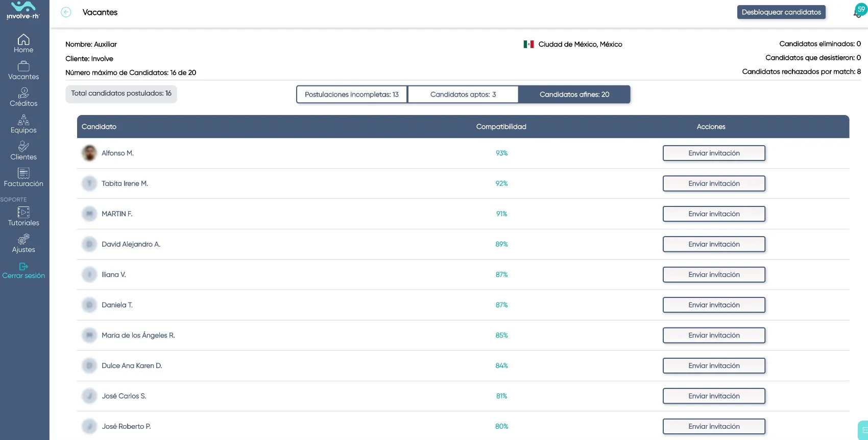Click candidate name MARTIN F.
868x440 pixels.
117,214
